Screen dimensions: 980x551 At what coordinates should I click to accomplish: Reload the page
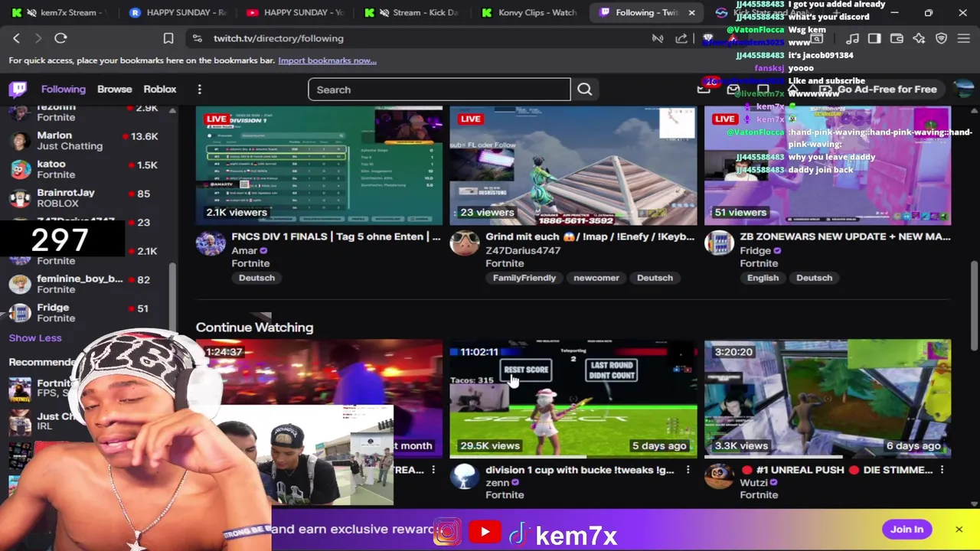60,38
